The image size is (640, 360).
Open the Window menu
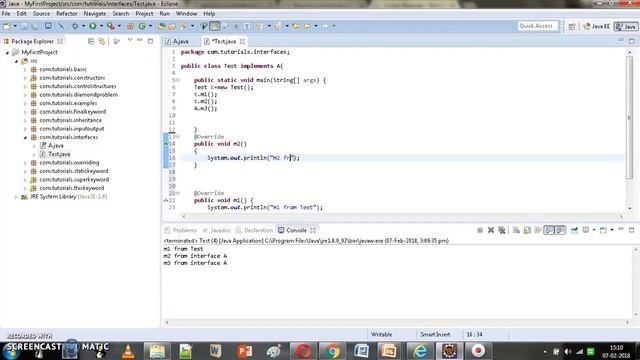coord(187,13)
